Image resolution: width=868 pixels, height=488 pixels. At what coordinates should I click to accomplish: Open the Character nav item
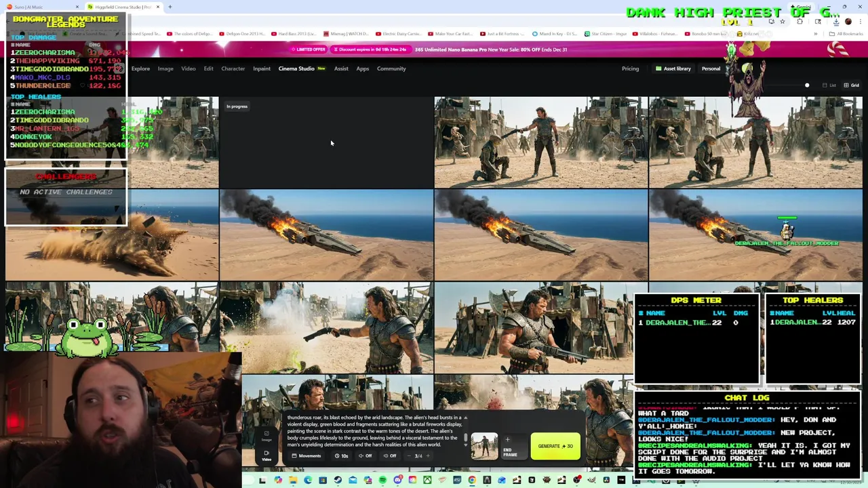(233, 68)
